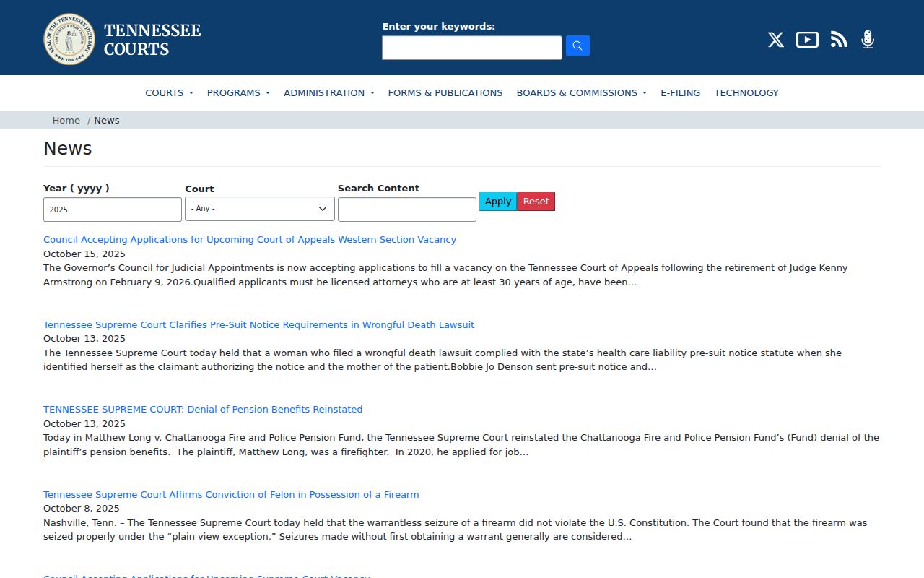Click the 'October 15, 2025' date text

coord(84,254)
